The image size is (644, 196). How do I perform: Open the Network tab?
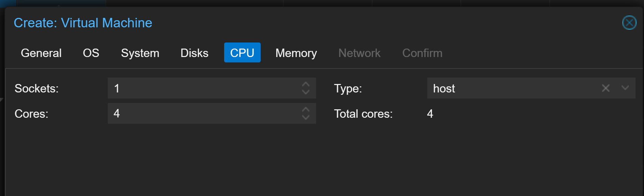point(359,53)
